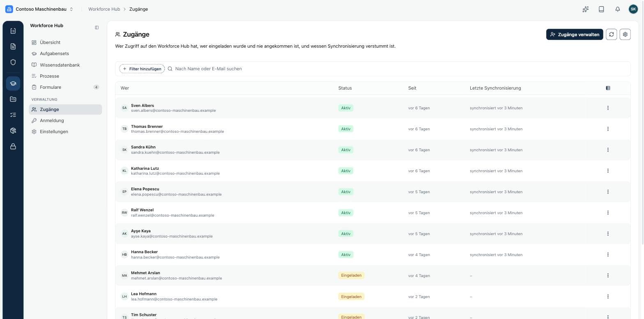Image resolution: width=644 pixels, height=319 pixels.
Task: Open Prozesse in the sidebar
Action: pos(65,76)
